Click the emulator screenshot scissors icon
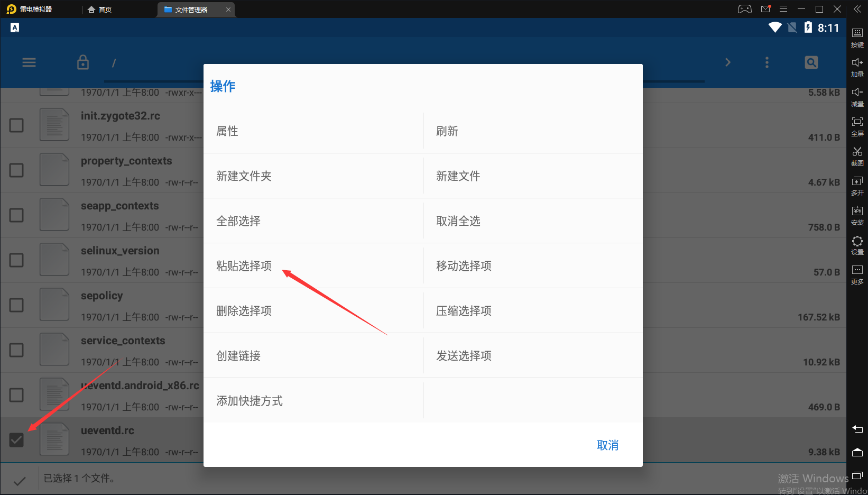The image size is (868, 495). [x=857, y=155]
